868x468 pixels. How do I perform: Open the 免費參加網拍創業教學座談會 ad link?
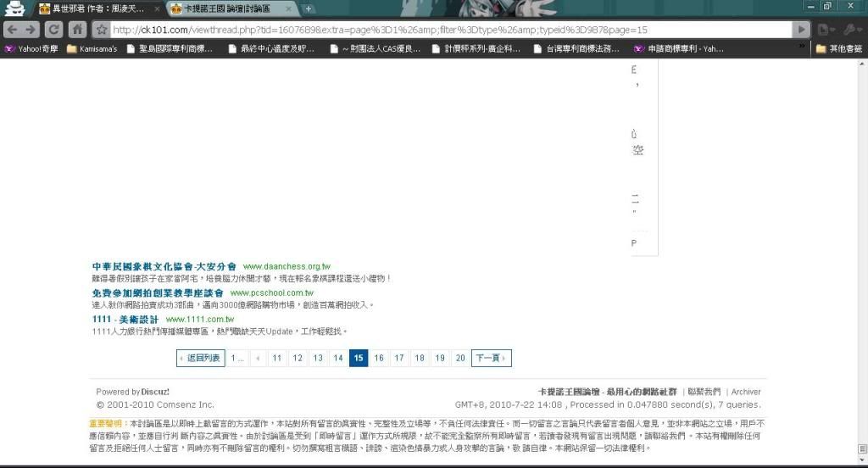[158, 293]
